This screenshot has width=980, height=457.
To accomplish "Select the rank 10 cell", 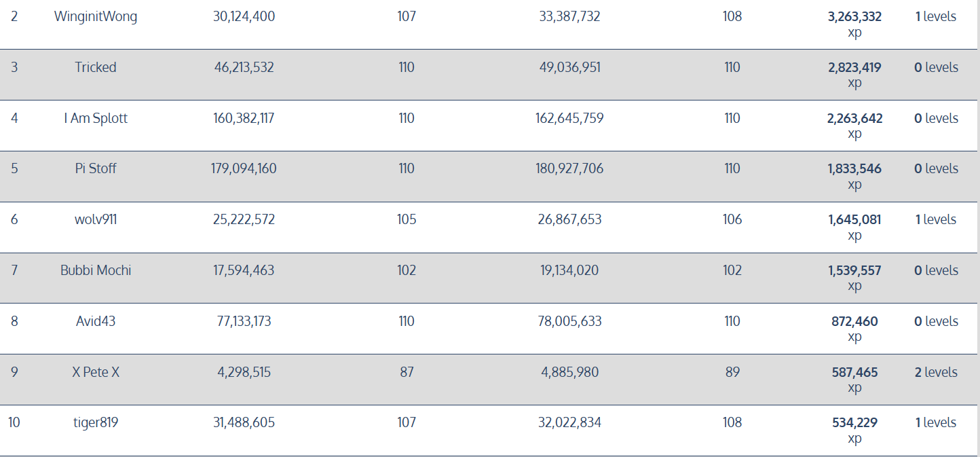I will tap(14, 422).
